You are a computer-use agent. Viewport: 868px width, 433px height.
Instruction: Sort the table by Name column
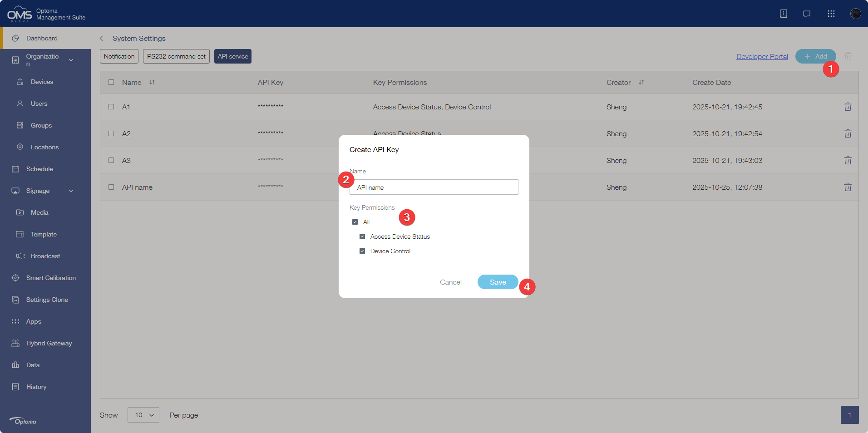[x=152, y=83]
